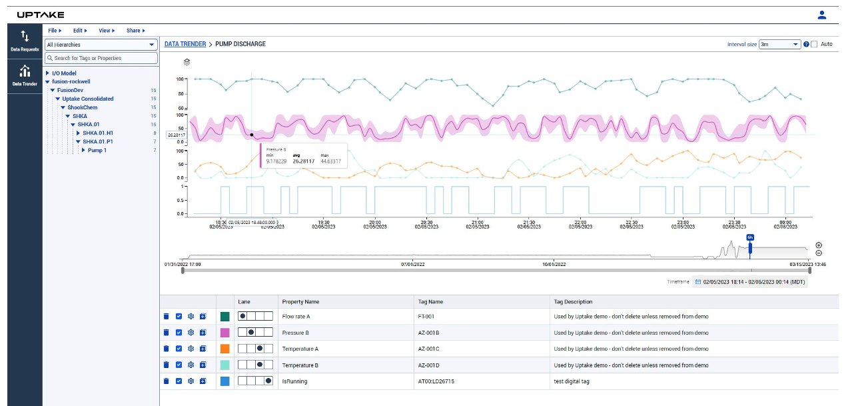Set lane selector for Flow rate A
868x406 pixels.
[256, 316]
